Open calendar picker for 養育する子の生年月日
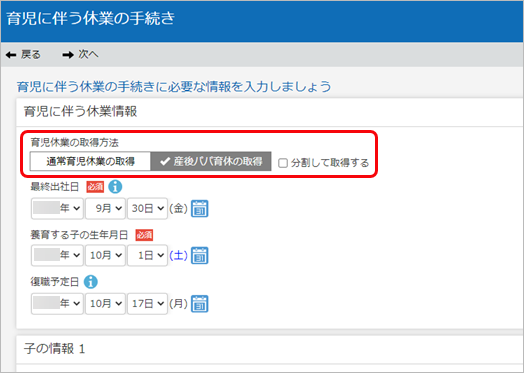The image size is (524, 373). (x=200, y=255)
